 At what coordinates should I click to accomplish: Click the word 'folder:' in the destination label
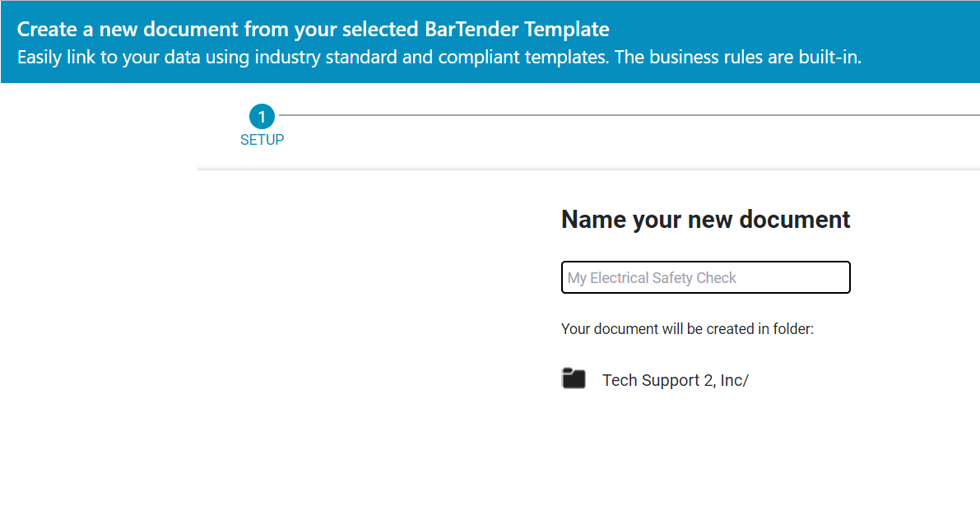click(794, 329)
